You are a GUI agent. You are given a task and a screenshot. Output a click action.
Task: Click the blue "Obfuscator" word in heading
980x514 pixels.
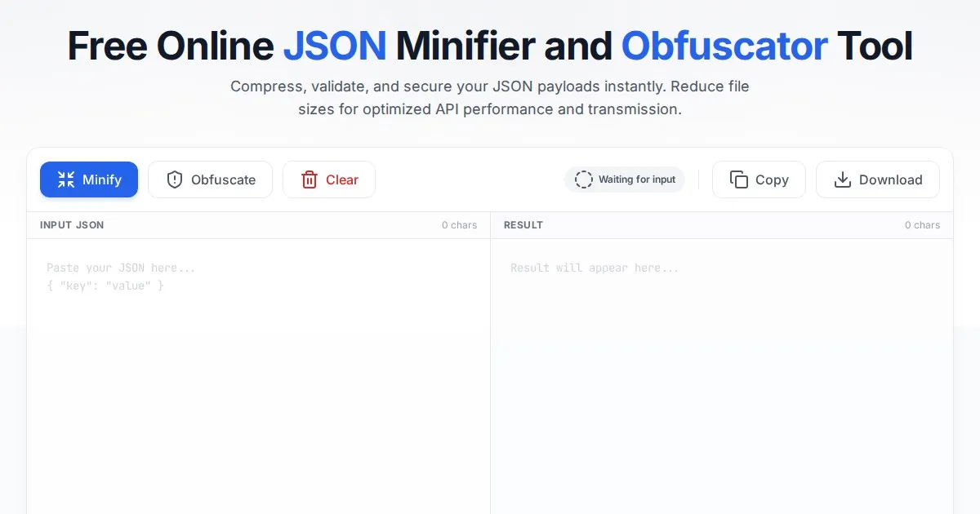(x=724, y=46)
